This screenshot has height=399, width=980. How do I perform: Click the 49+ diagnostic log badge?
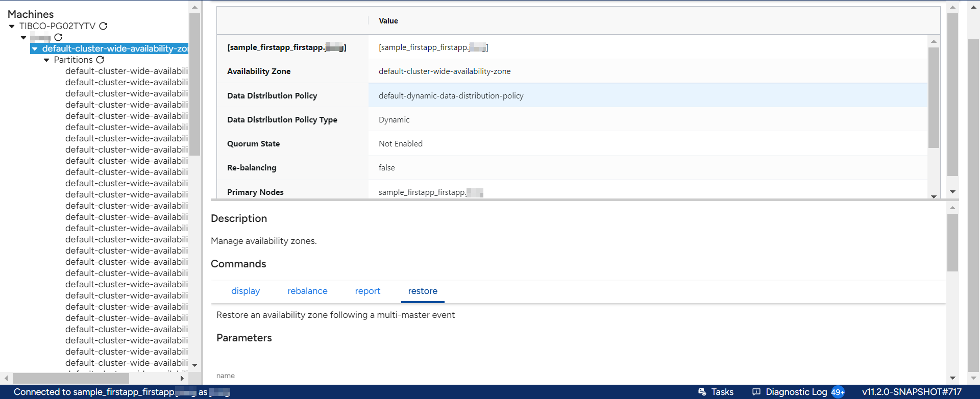tap(837, 392)
